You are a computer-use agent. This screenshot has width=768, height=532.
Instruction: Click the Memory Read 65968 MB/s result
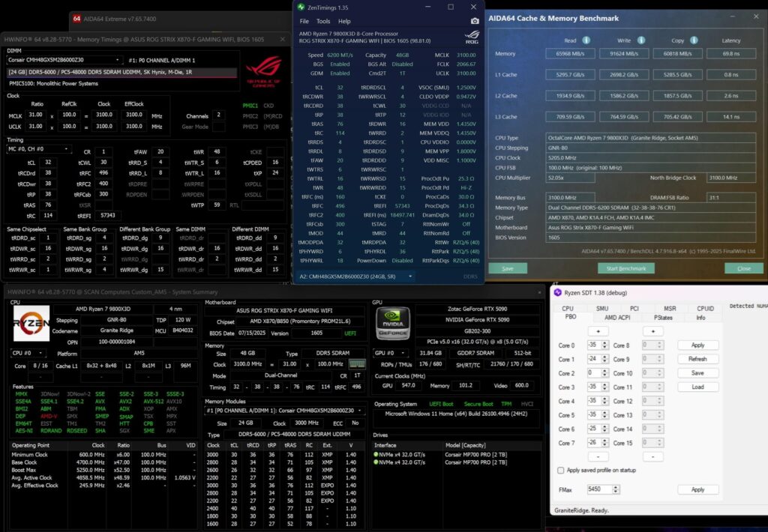pos(570,53)
